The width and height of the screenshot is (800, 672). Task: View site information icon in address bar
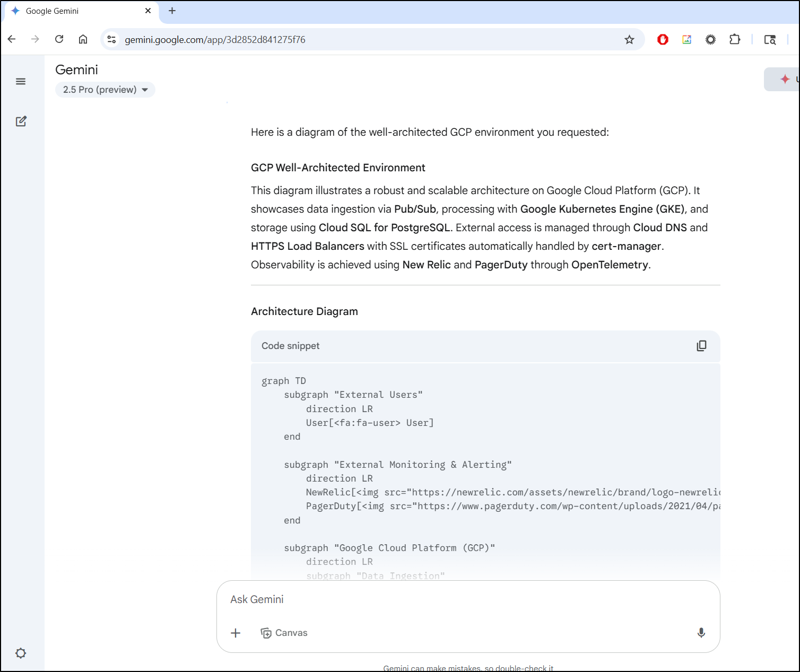[x=111, y=39]
